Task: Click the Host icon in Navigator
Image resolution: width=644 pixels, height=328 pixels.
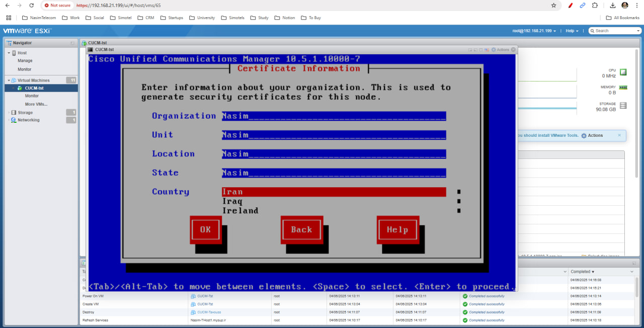Action: pos(14,53)
